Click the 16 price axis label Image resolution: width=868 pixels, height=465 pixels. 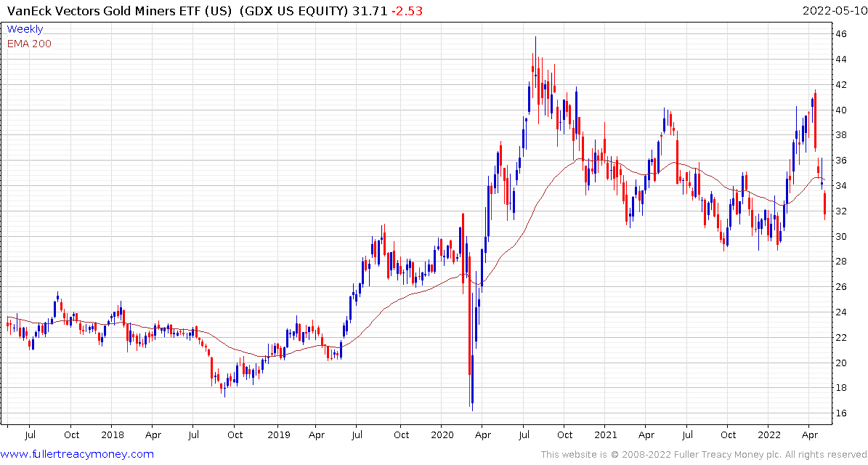[x=841, y=413]
